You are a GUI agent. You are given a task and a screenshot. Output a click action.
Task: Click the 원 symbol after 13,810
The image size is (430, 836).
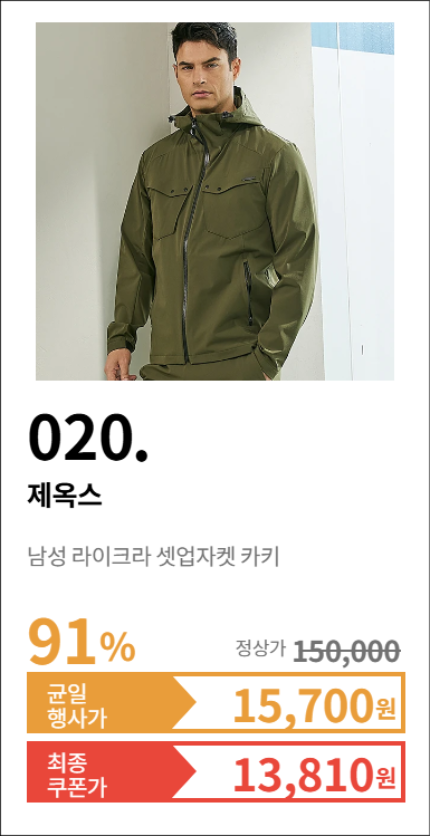[386, 777]
